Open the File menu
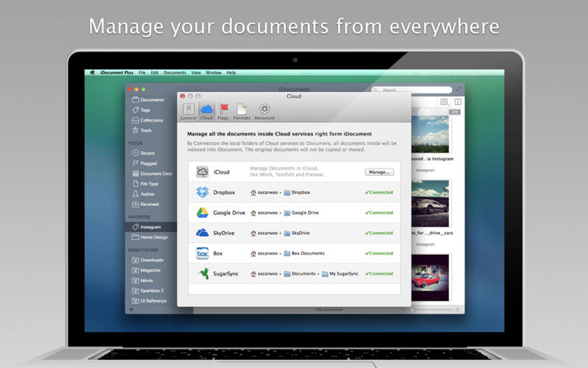Viewport: 588px width, 368px height. pos(142,72)
